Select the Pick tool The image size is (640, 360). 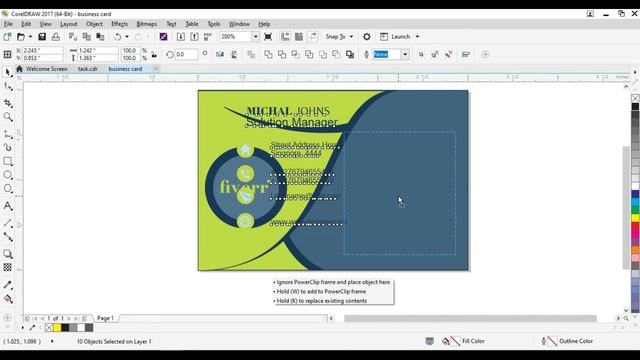(x=7, y=73)
